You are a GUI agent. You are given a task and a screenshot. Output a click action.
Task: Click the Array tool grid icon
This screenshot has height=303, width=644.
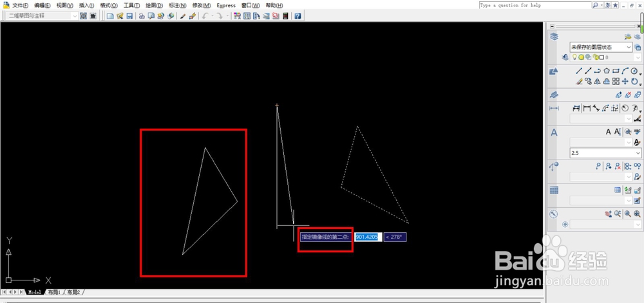616,81
